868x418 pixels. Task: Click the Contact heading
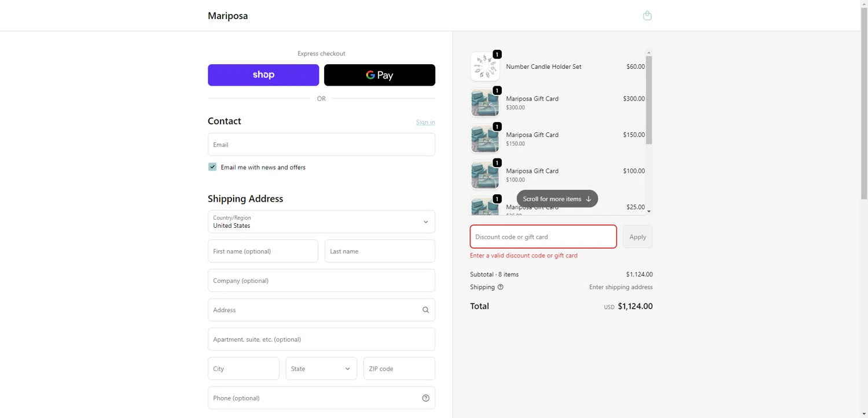(225, 121)
